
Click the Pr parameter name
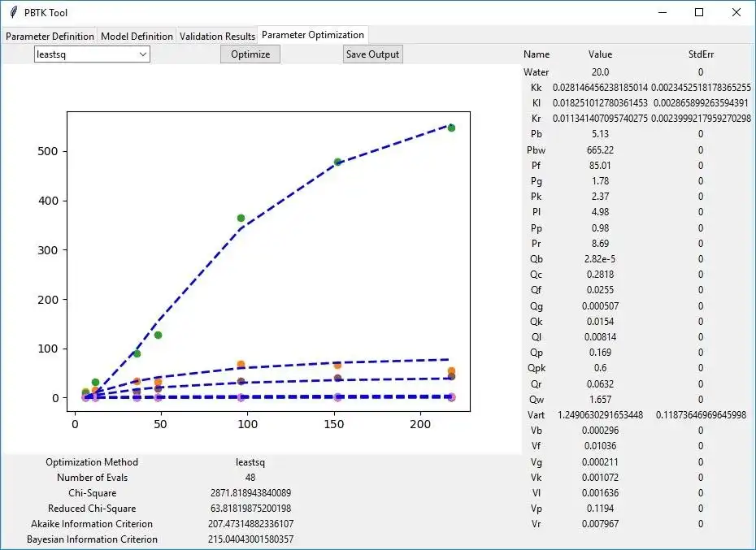[x=537, y=244]
